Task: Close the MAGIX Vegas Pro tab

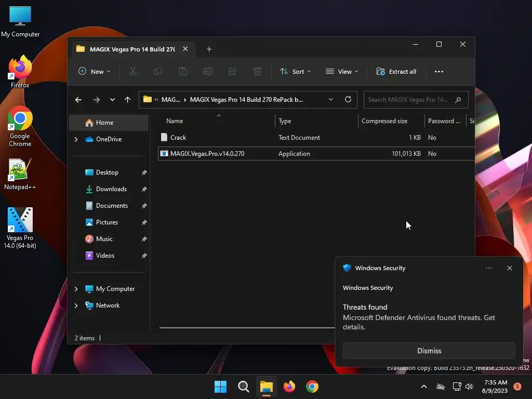Action: pos(185,49)
